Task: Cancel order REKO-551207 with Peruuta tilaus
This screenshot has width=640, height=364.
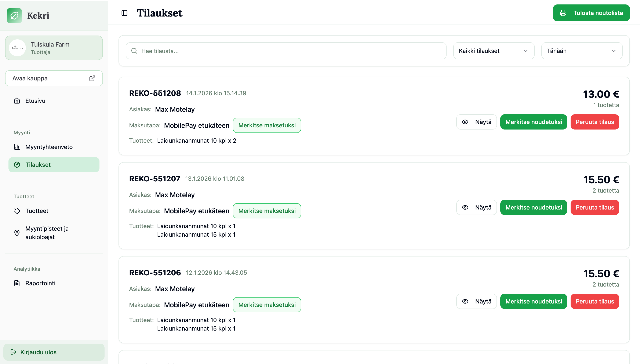Action: pos(595,207)
